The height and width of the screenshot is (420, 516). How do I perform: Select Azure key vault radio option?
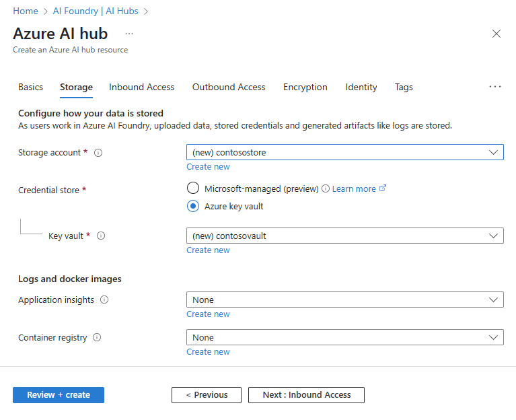pos(193,207)
